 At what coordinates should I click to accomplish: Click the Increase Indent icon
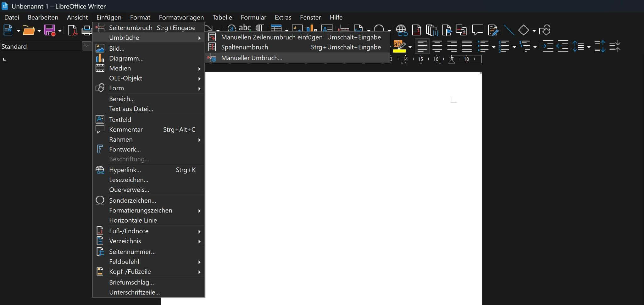[547, 47]
